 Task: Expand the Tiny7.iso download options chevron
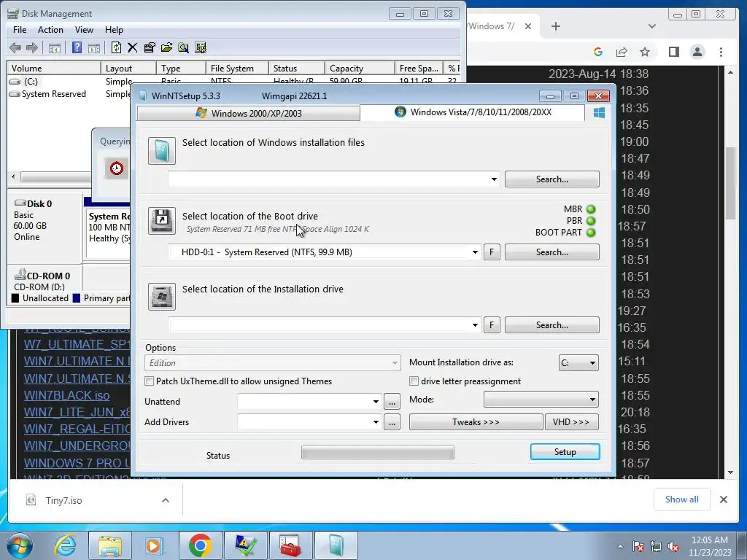pyautogui.click(x=166, y=500)
